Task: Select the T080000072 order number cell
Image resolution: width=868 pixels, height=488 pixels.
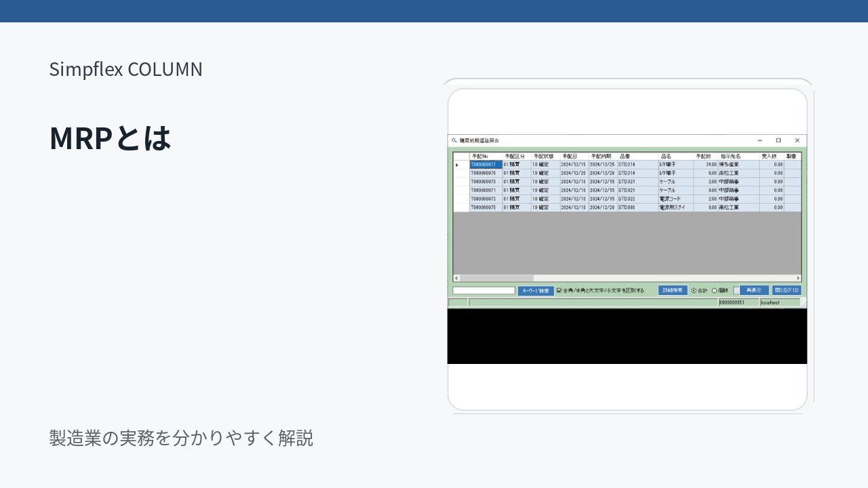Action: (x=486, y=199)
